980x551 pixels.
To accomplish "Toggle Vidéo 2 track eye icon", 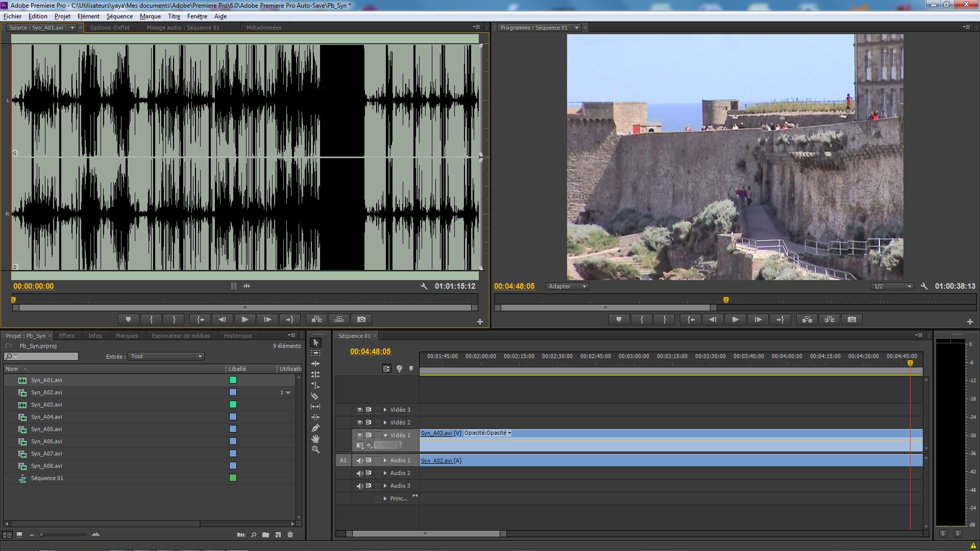I will 359,422.
